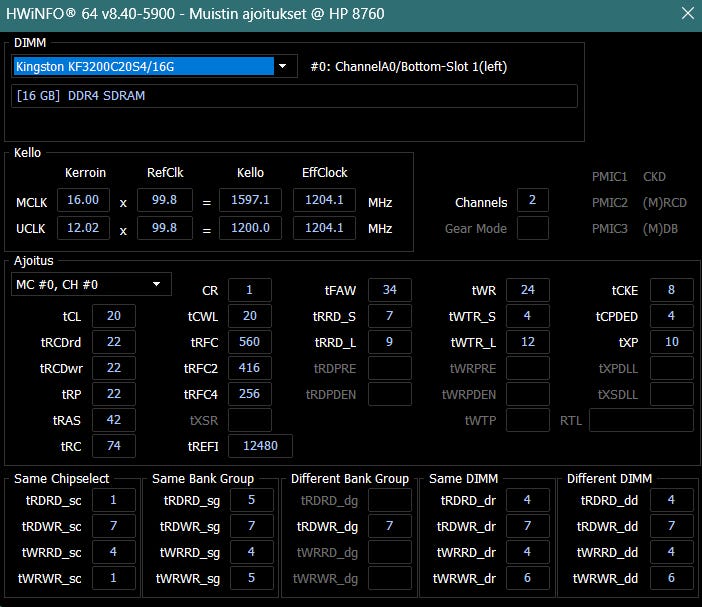The height and width of the screenshot is (607, 702).
Task: Close the HWiNFO memory timings window
Action: pos(686,14)
